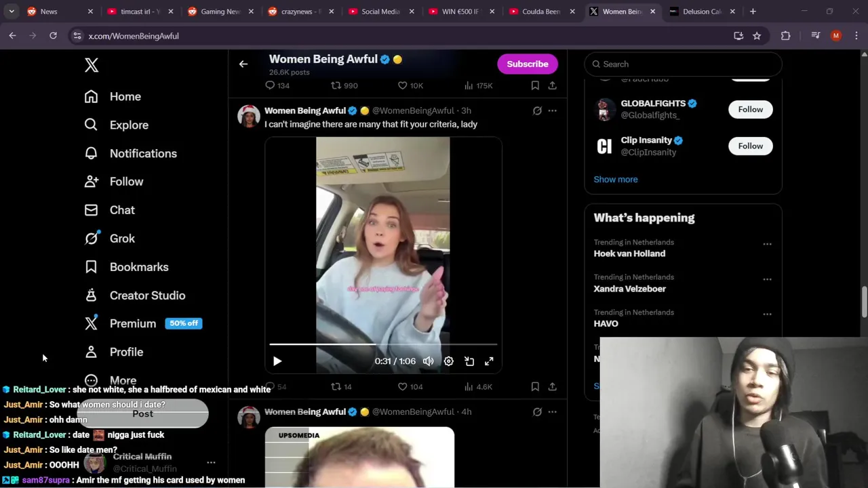Screen dimensions: 868x488
Task: Open Chrome menu three dots
Action: point(856,36)
